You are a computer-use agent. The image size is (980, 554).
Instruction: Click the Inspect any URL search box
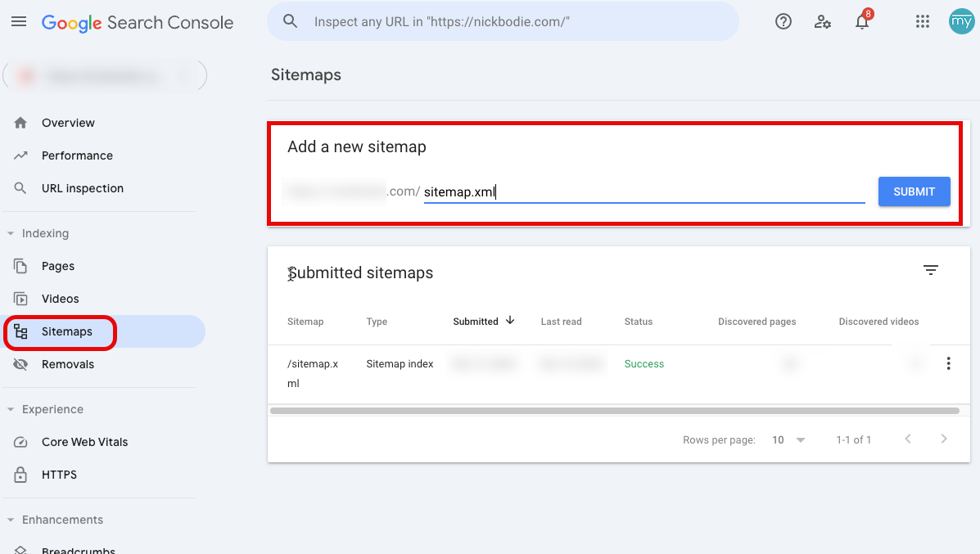tap(504, 22)
